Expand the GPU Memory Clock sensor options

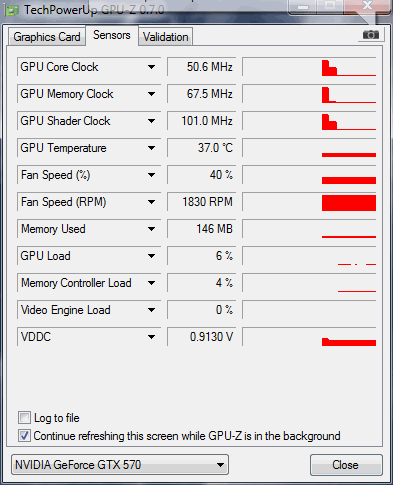(x=152, y=94)
